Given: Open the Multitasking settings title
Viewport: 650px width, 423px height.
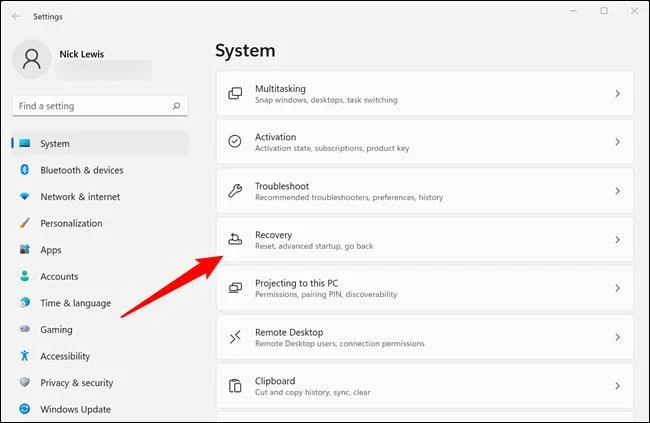Looking at the screenshot, I should (280, 89).
